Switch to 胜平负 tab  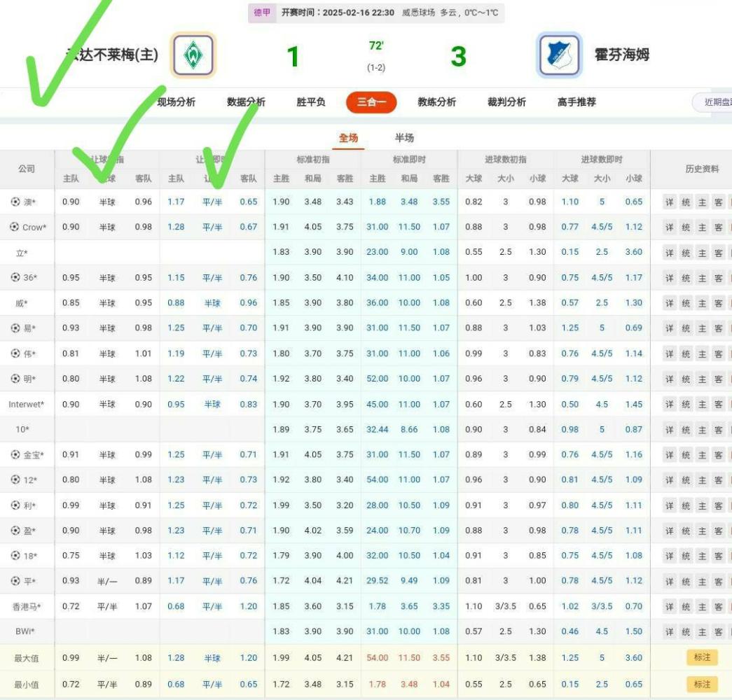point(311,101)
